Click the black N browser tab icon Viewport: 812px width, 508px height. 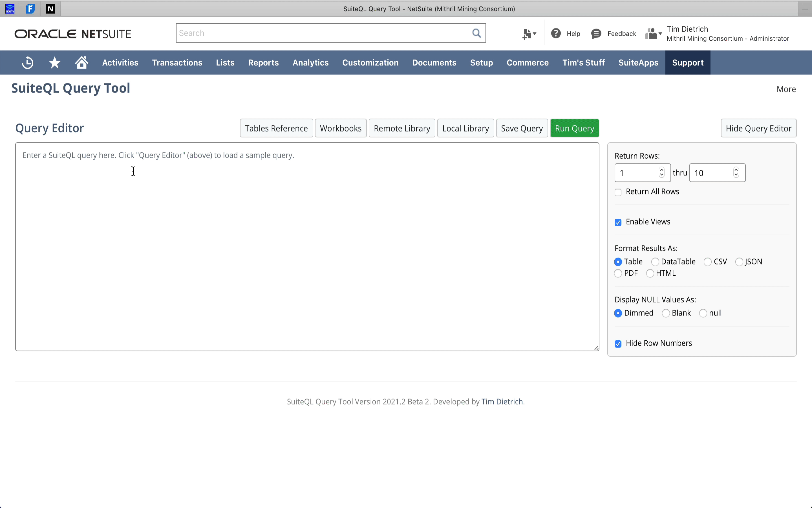point(50,9)
